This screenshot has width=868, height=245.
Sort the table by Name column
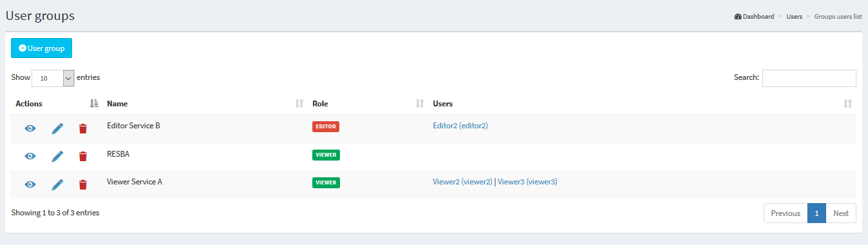click(x=299, y=103)
